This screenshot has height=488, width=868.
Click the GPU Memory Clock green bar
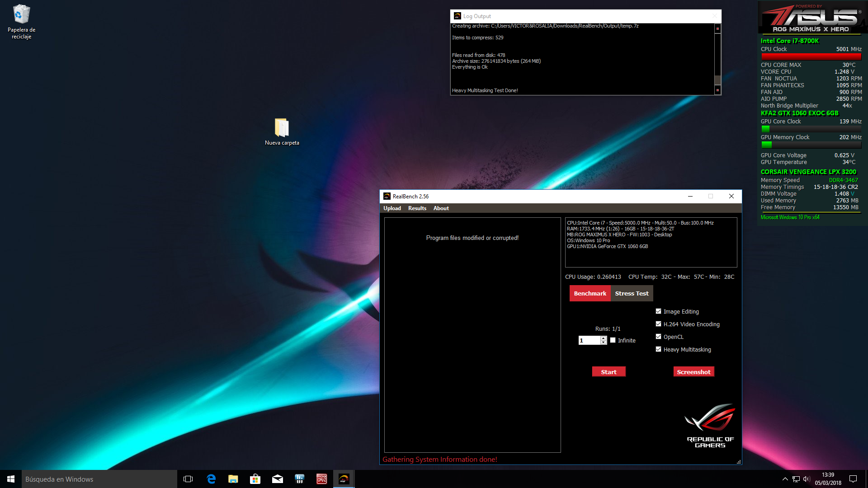766,145
